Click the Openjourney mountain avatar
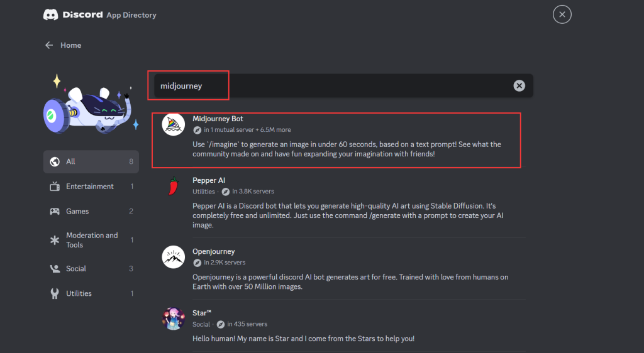The width and height of the screenshot is (644, 353). pyautogui.click(x=174, y=256)
